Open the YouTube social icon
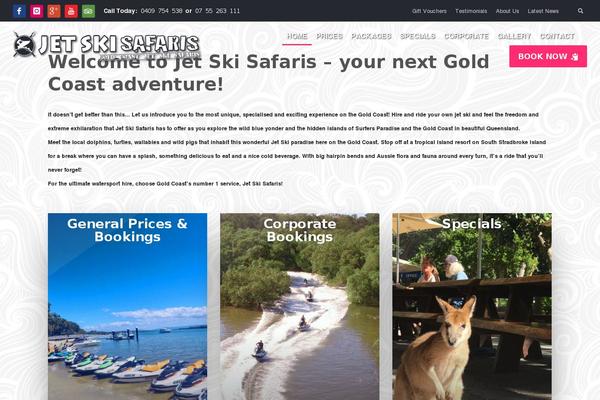The width and height of the screenshot is (600, 400). click(71, 11)
